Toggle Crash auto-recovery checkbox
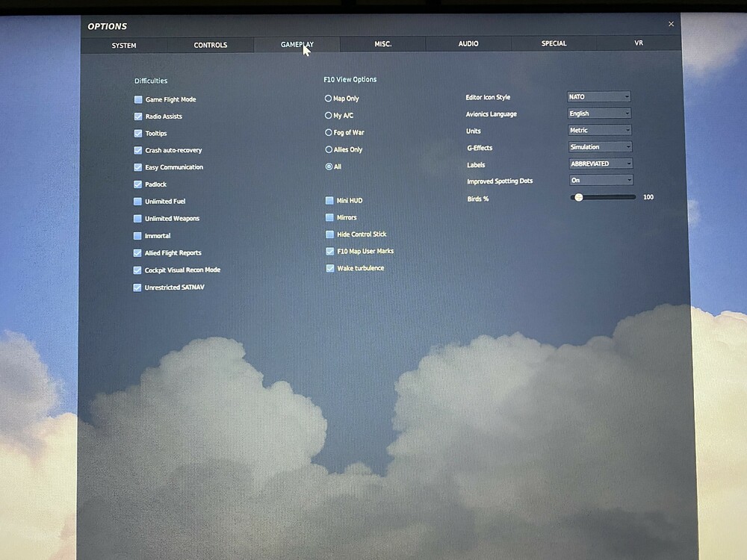The width and height of the screenshot is (747, 560). pos(138,151)
